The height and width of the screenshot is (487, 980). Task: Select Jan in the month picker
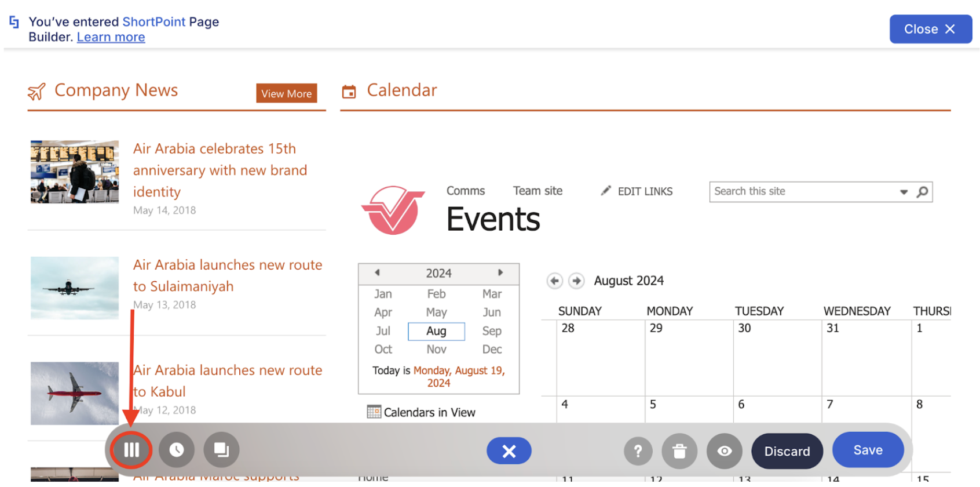coord(383,294)
